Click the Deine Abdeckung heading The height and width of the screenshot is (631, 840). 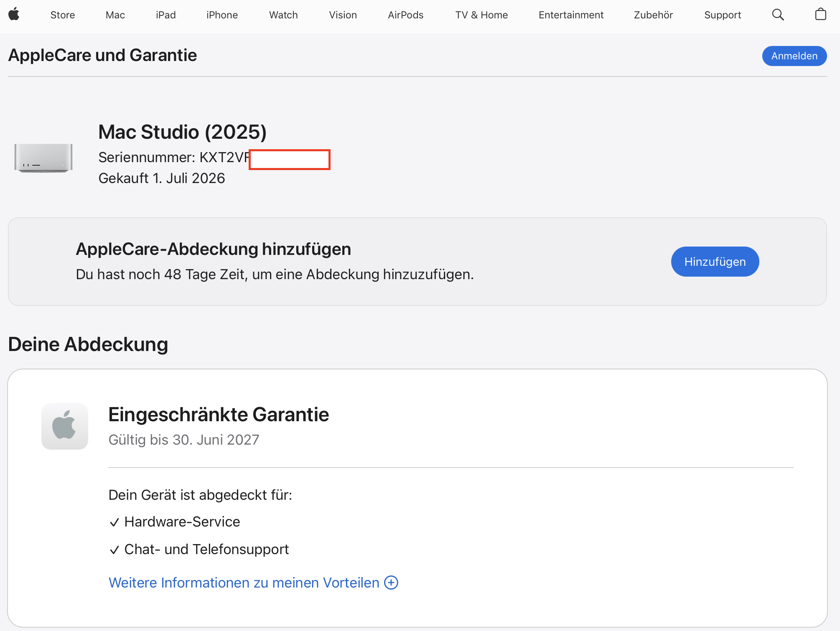click(88, 345)
